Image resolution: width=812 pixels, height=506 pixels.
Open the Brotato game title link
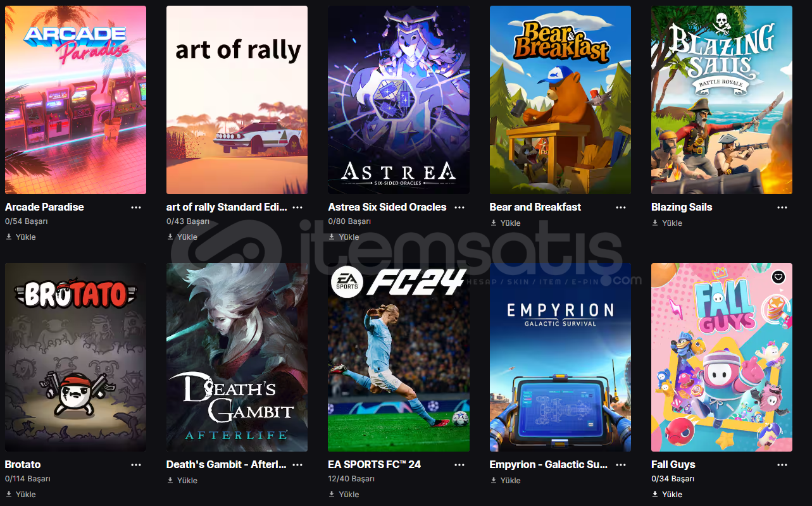(x=23, y=464)
